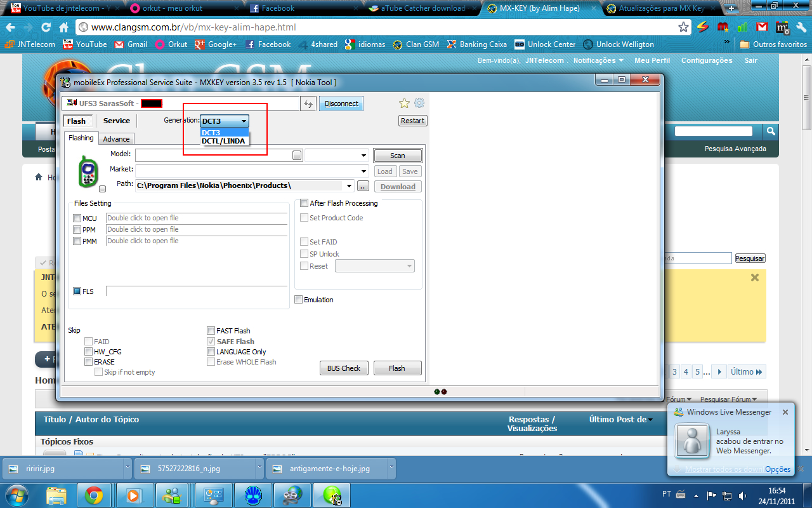Open Pesquisar Fórum dropdown

click(x=728, y=399)
